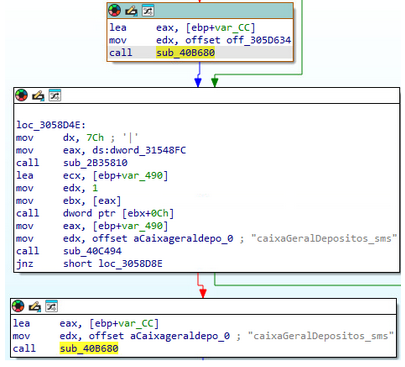405x367 pixels.
Task: Select highlighted sub_40B680 in the topmost block
Action: tap(185, 53)
